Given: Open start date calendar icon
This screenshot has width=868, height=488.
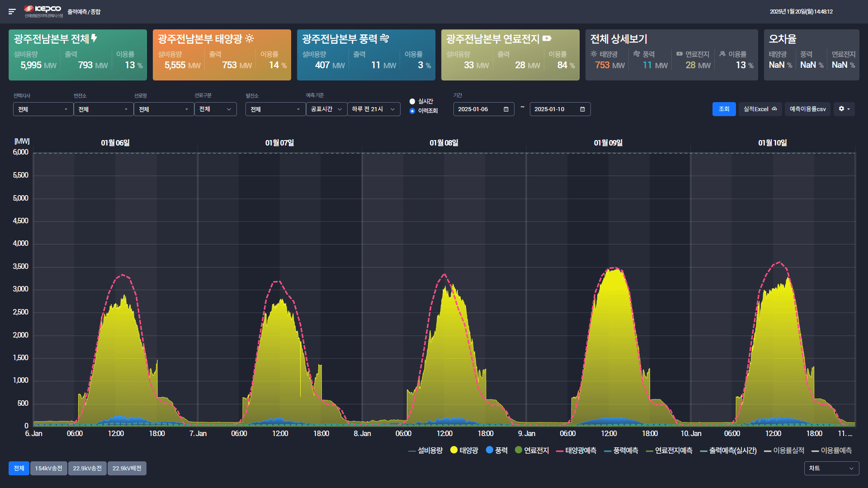Looking at the screenshot, I should tap(506, 109).
